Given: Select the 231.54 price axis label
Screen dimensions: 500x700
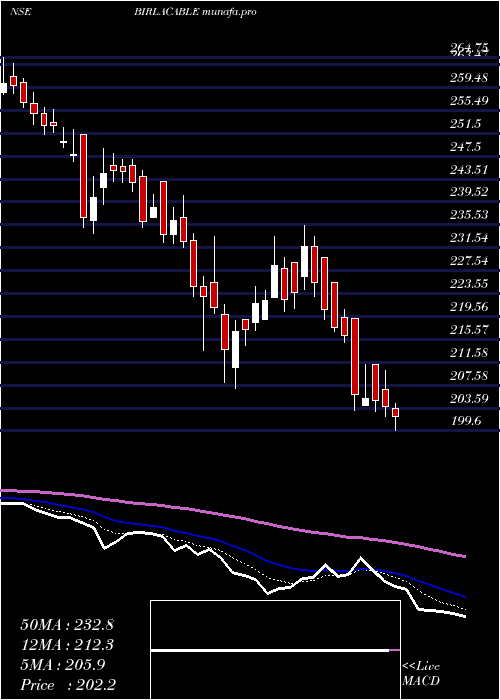Looking at the screenshot, I should pyautogui.click(x=468, y=238).
